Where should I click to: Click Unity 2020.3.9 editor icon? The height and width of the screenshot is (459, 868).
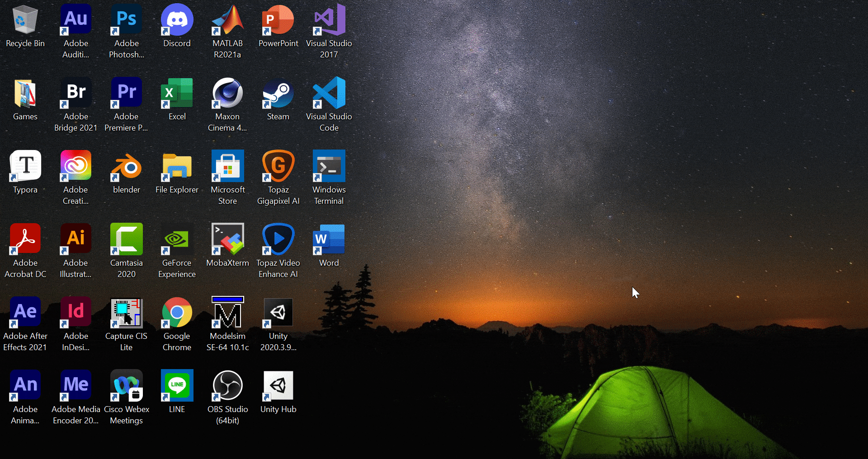coord(278,313)
